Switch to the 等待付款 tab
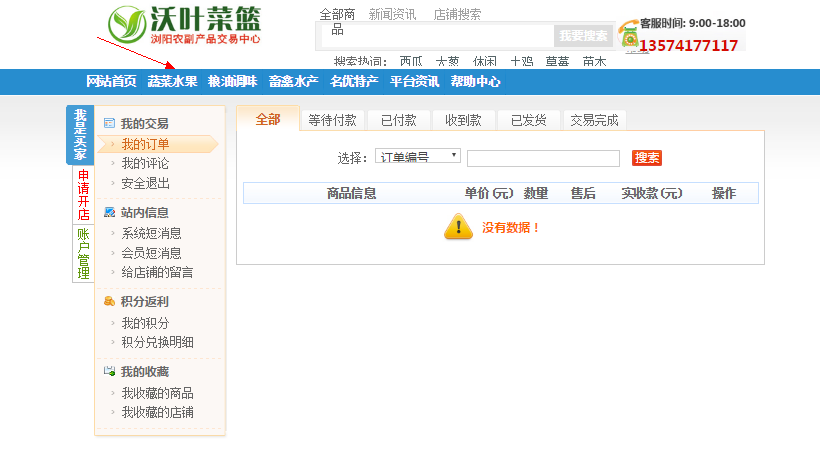Screen dimensions: 820x460 pos(332,120)
